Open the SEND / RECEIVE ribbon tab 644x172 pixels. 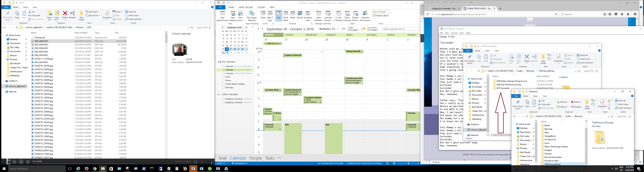tap(246, 7)
